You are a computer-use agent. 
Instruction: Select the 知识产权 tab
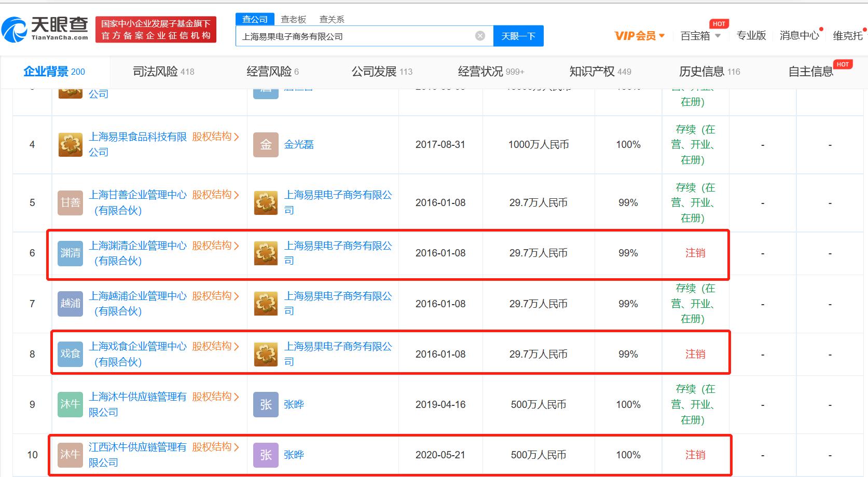[x=600, y=72]
